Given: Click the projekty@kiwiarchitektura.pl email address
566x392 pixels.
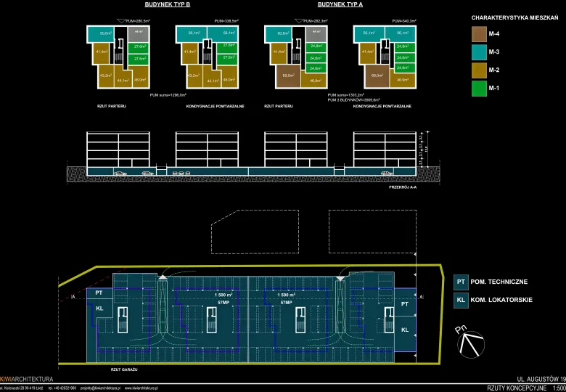Looking at the screenshot, I should click(x=99, y=388).
